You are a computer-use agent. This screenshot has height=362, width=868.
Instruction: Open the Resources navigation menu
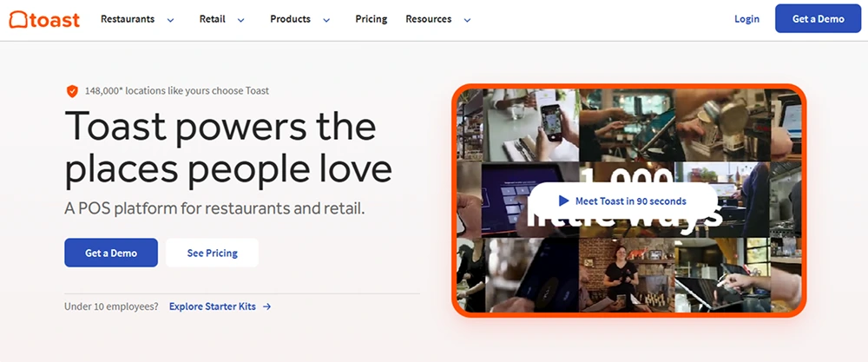point(429,19)
